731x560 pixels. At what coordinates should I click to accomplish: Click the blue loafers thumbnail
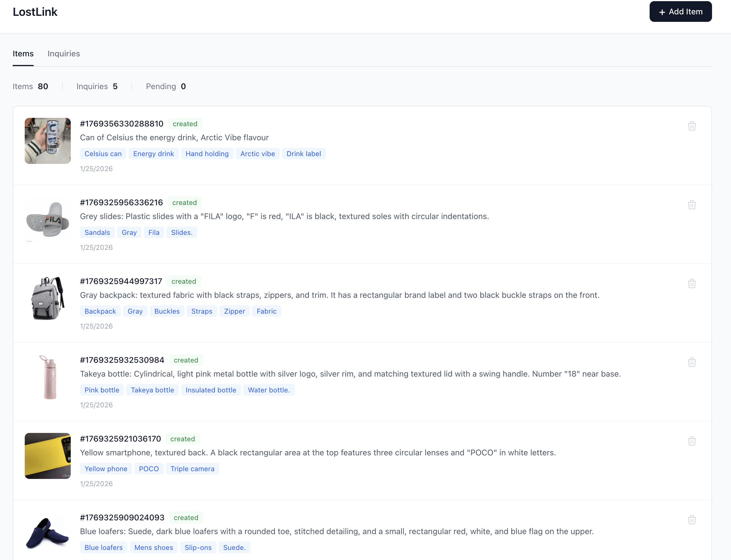point(48,533)
